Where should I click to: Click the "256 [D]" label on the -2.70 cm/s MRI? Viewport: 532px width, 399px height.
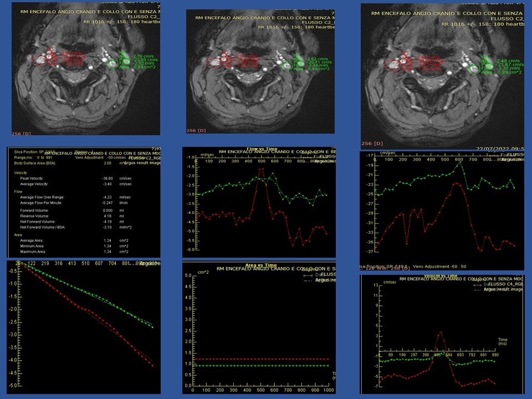tap(21, 134)
